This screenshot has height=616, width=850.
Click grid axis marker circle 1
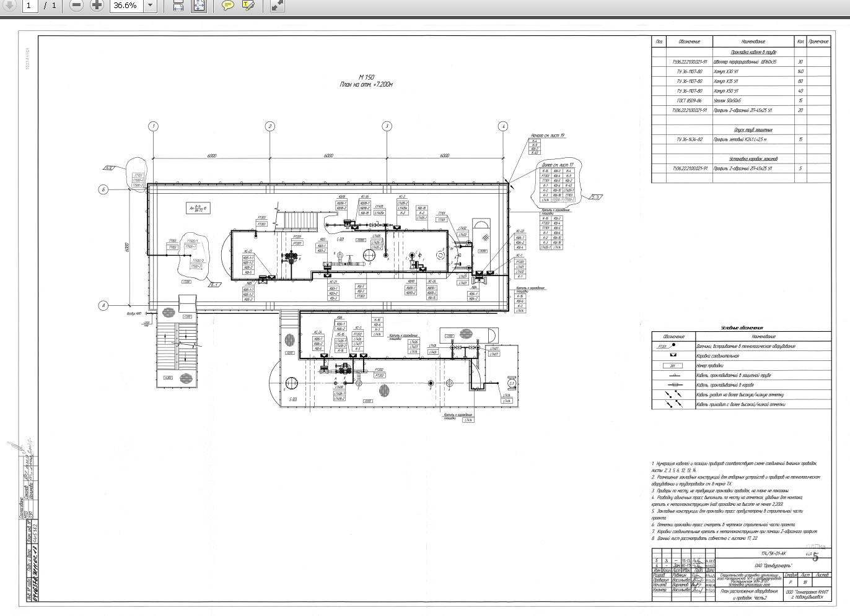[153, 126]
